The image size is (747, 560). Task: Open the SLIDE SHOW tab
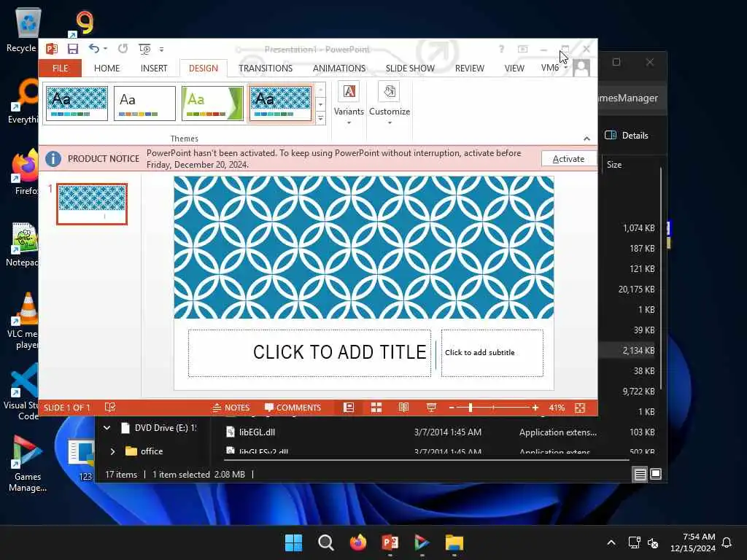click(x=410, y=68)
